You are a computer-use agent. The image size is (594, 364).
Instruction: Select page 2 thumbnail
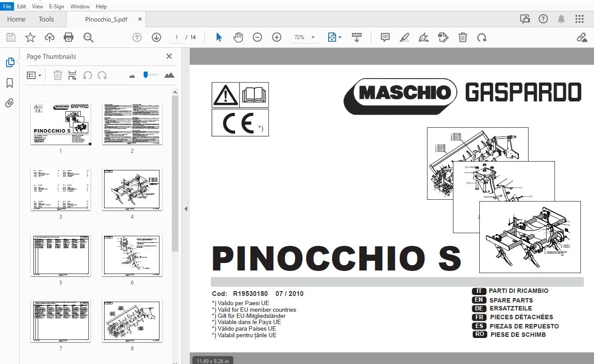(x=132, y=124)
